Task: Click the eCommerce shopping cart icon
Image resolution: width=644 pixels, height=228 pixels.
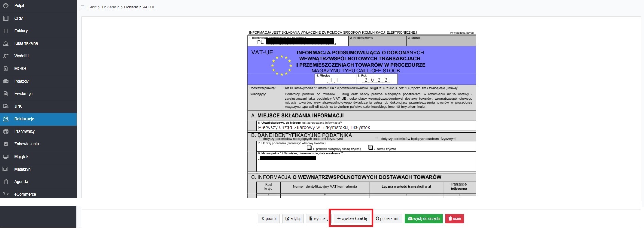Action: point(5,194)
